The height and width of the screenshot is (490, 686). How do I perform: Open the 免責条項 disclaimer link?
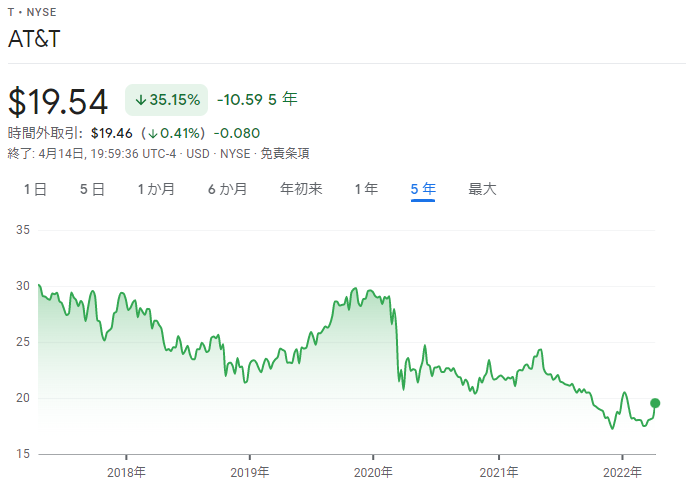(x=285, y=154)
